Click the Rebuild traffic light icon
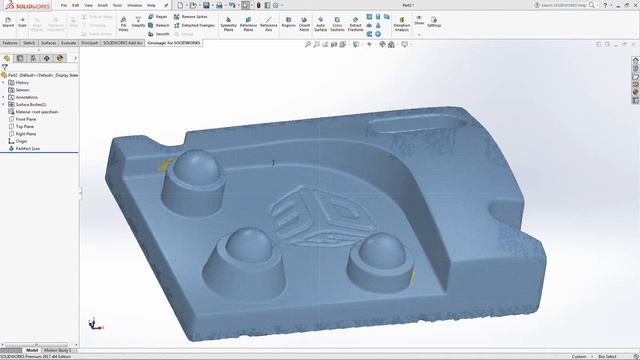Image resolution: width=640 pixels, height=360 pixels. [258, 5]
